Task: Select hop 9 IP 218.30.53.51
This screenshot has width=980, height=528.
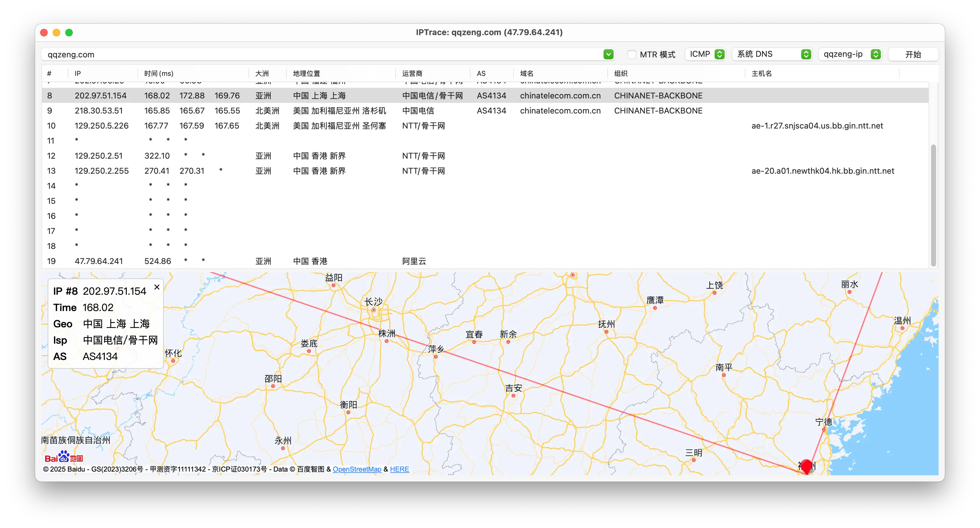Action: [x=99, y=111]
